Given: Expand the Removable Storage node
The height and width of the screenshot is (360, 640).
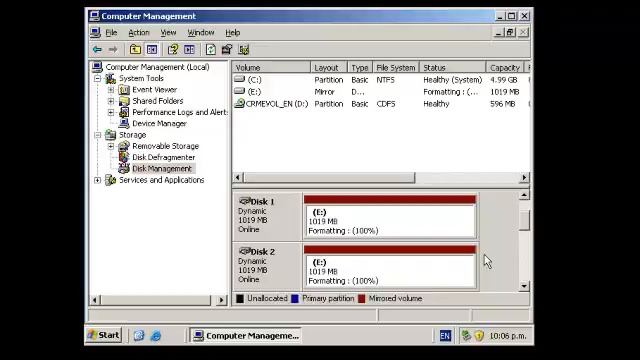Looking at the screenshot, I should pyautogui.click(x=111, y=146).
